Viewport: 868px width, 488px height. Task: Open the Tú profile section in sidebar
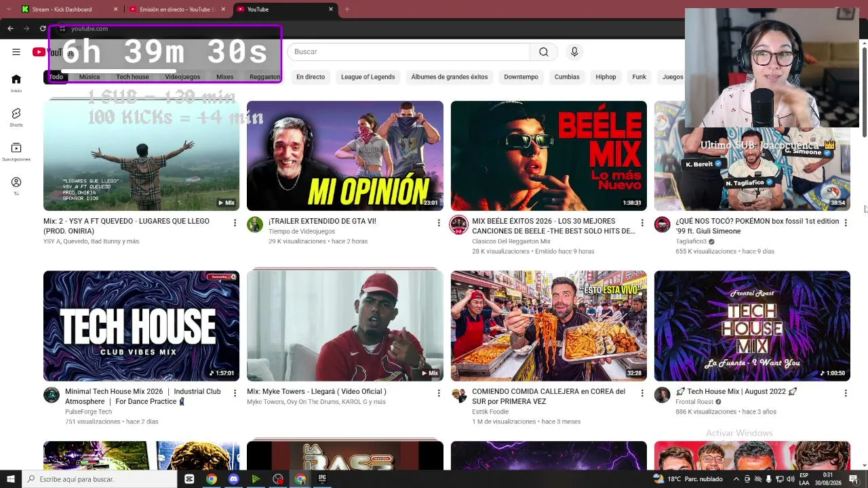tap(16, 186)
